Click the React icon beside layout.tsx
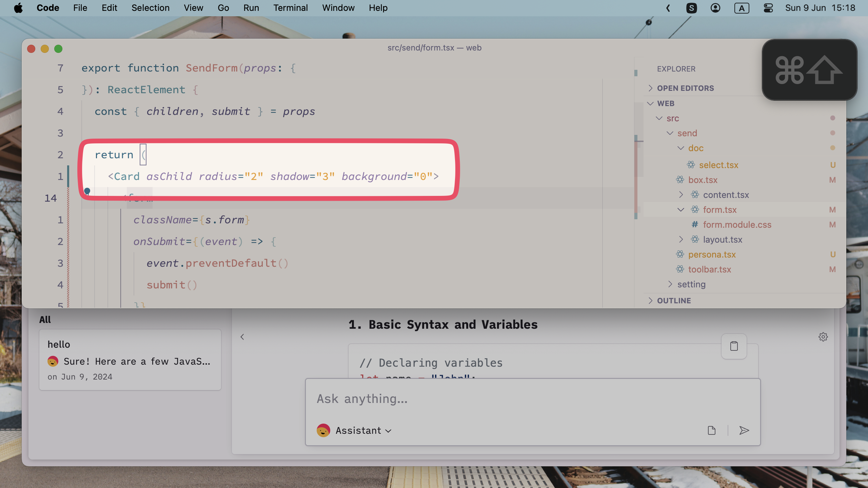Image resolution: width=868 pixels, height=488 pixels. coord(695,239)
